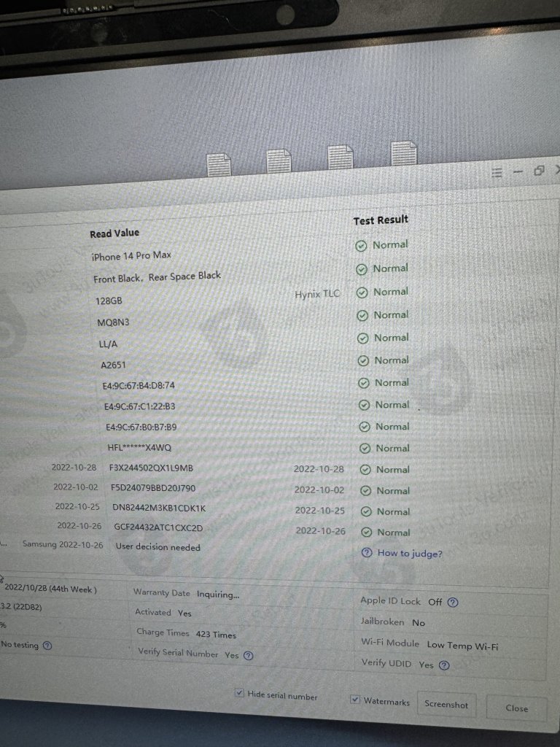Select the MQ8N3 model value
Screen dimensions: 560x747
(x=113, y=322)
